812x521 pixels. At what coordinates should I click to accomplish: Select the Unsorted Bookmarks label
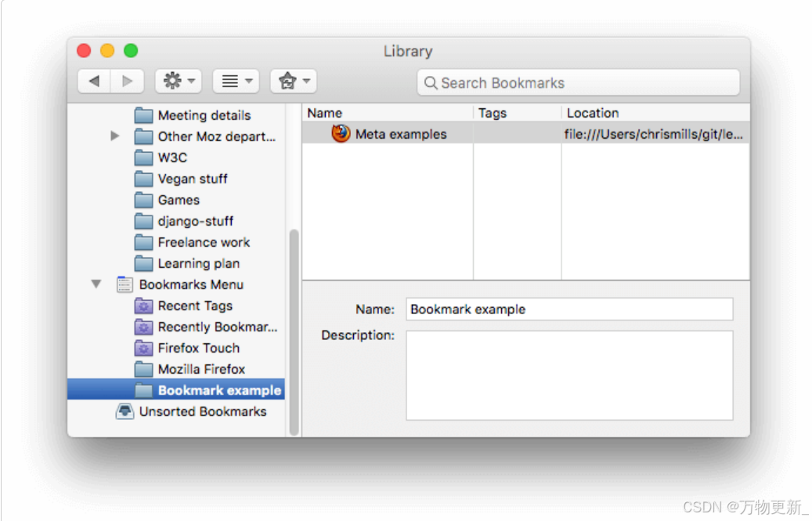coord(203,411)
